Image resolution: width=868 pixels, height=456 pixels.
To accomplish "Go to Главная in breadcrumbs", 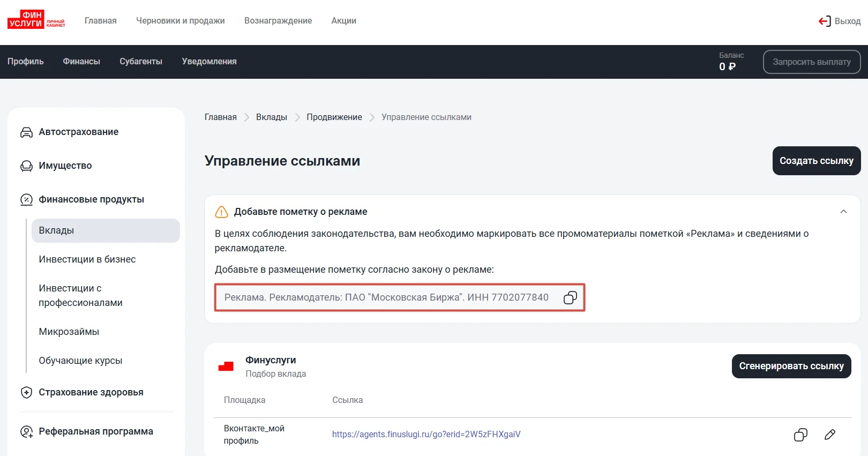I will pyautogui.click(x=221, y=117).
